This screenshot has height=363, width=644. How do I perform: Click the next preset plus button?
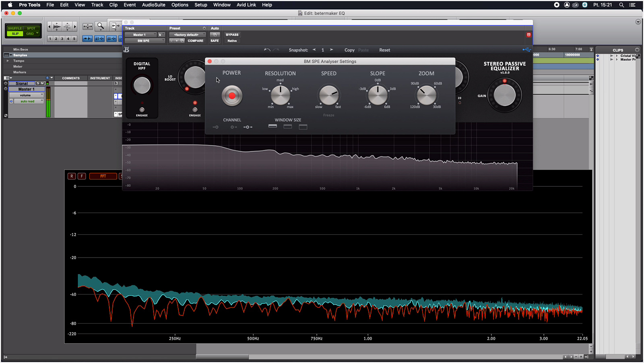pos(177,41)
